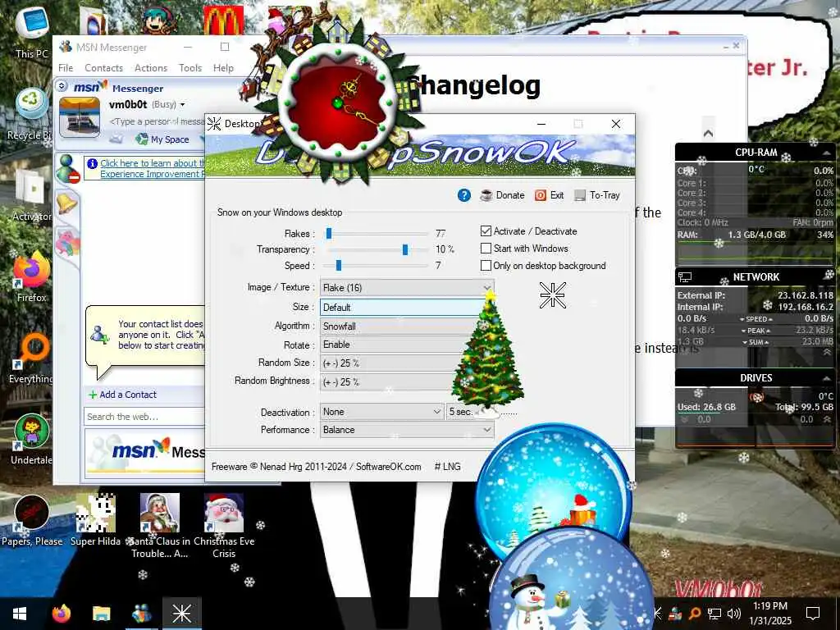Open the Windows Start button

point(20,614)
